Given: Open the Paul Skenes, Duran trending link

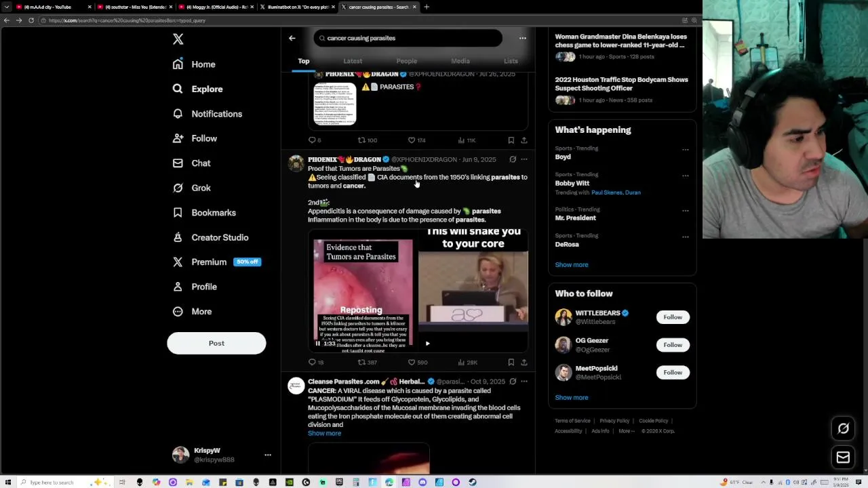Looking at the screenshot, I should 616,192.
